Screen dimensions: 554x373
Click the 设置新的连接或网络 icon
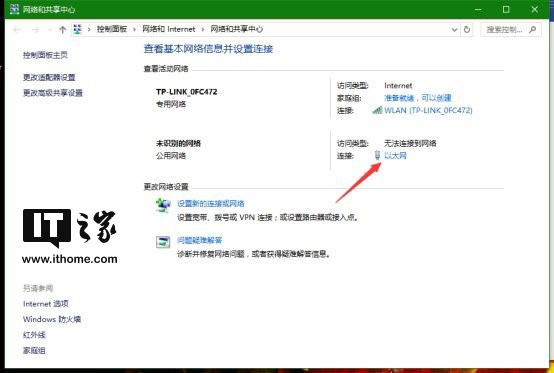(163, 205)
